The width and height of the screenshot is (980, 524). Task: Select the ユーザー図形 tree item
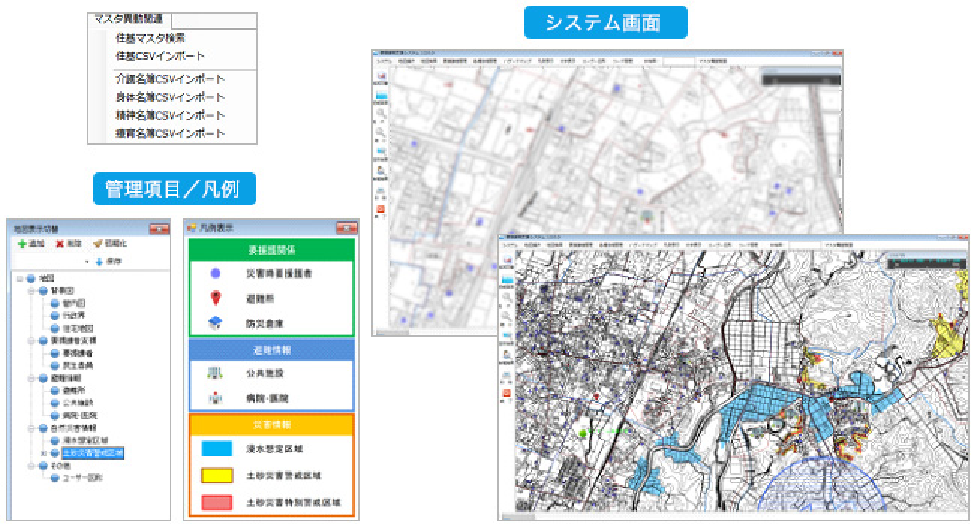coord(82,478)
